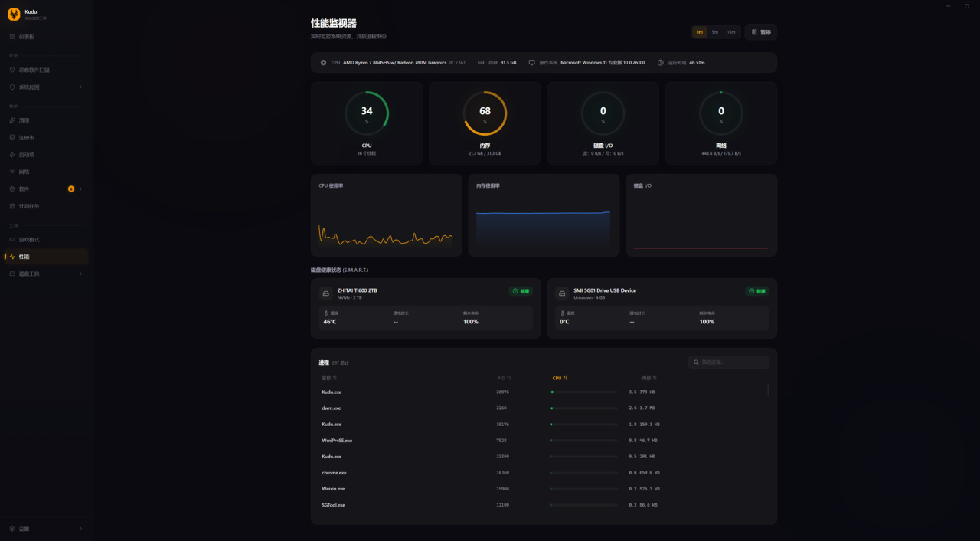Screen dimensions: 980x541
Task: Select the dwm.exe process row
Action: coord(540,408)
